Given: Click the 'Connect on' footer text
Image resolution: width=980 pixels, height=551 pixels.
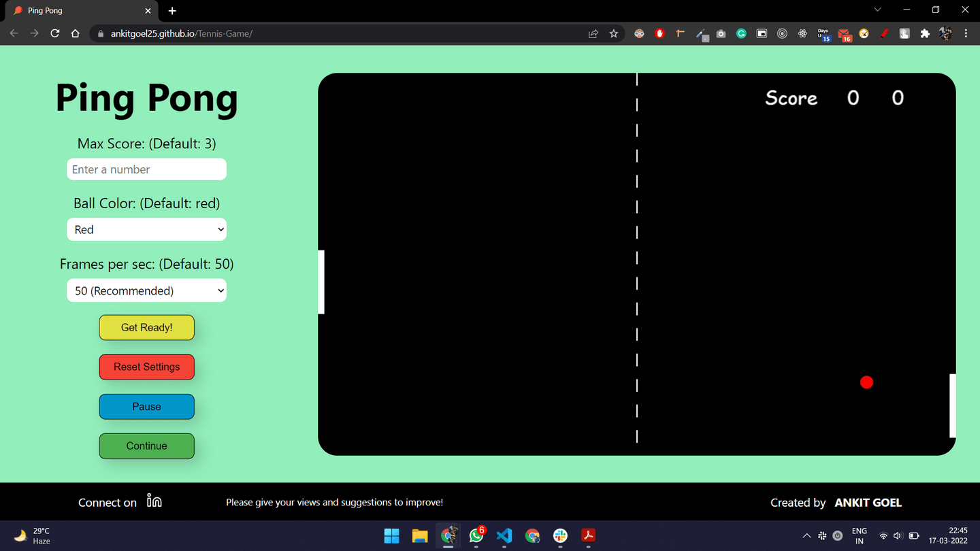Looking at the screenshot, I should [x=108, y=503].
